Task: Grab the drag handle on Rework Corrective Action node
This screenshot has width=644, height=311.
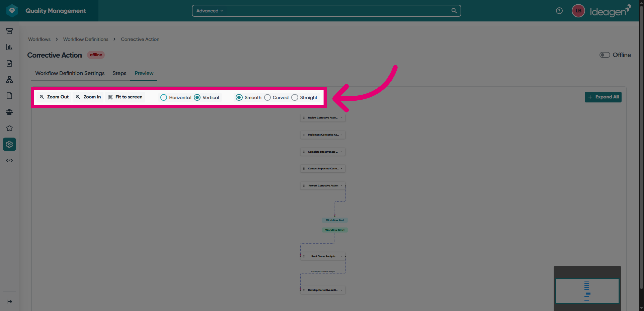Action: coord(304,186)
